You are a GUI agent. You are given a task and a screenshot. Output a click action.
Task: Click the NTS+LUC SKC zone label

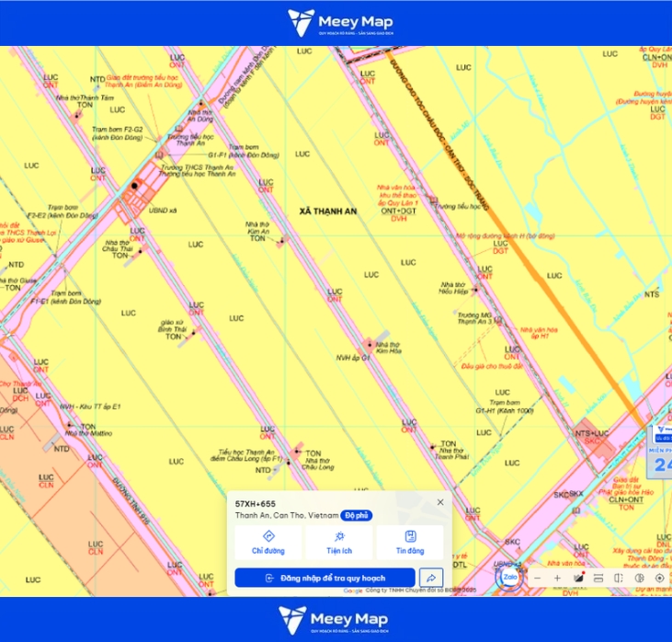[x=592, y=437]
